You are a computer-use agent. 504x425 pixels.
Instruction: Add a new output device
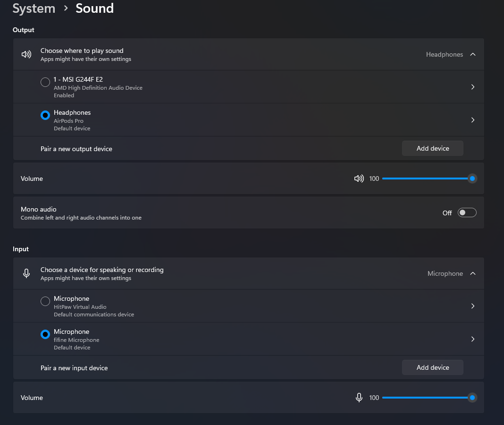(x=432, y=148)
